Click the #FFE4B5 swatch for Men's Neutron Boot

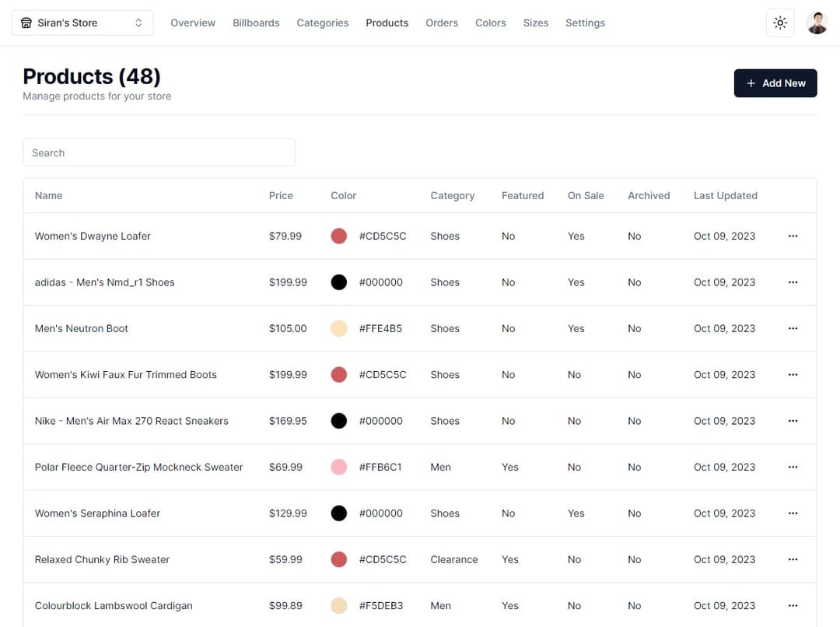(338, 328)
